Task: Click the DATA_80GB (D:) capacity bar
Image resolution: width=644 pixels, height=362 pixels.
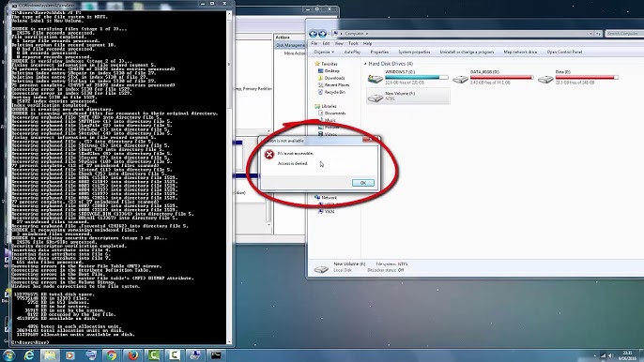Action: point(501,77)
